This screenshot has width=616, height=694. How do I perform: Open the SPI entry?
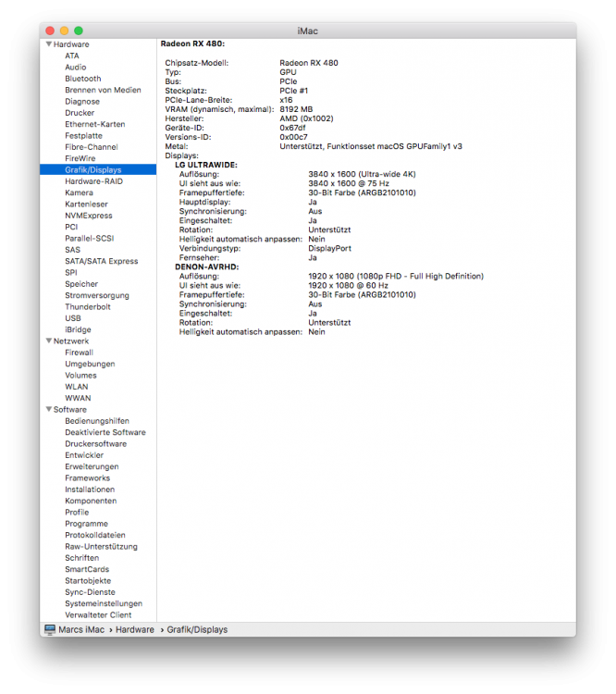[x=71, y=273]
